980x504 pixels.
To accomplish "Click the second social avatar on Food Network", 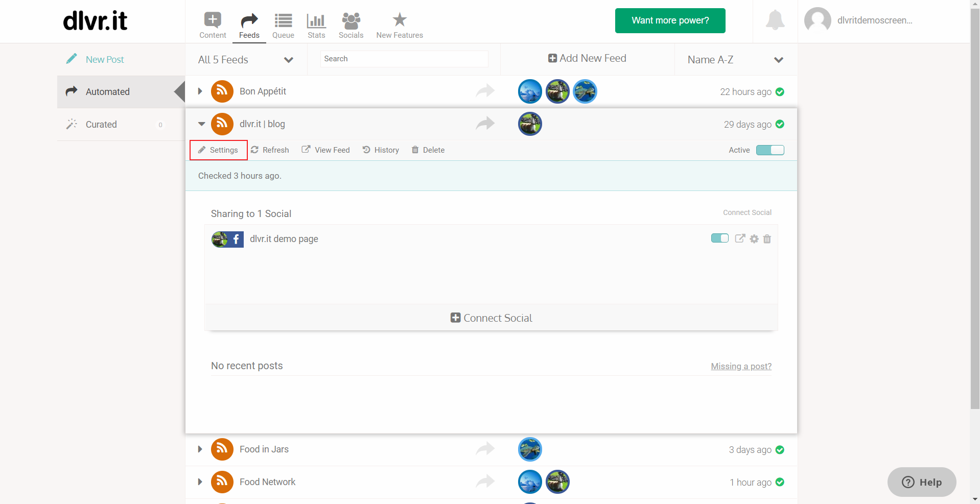I will point(557,482).
